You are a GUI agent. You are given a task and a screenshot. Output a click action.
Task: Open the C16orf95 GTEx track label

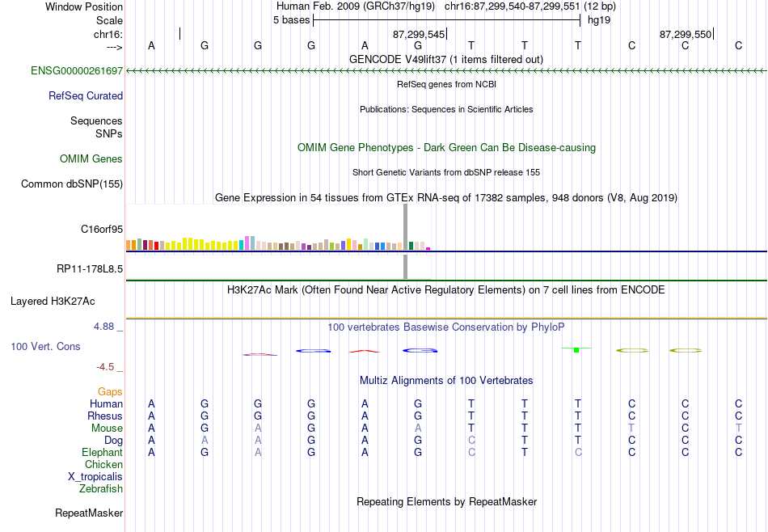coord(102,230)
